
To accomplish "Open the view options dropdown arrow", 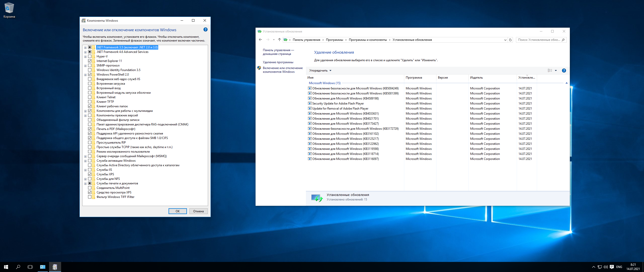I will 556,71.
